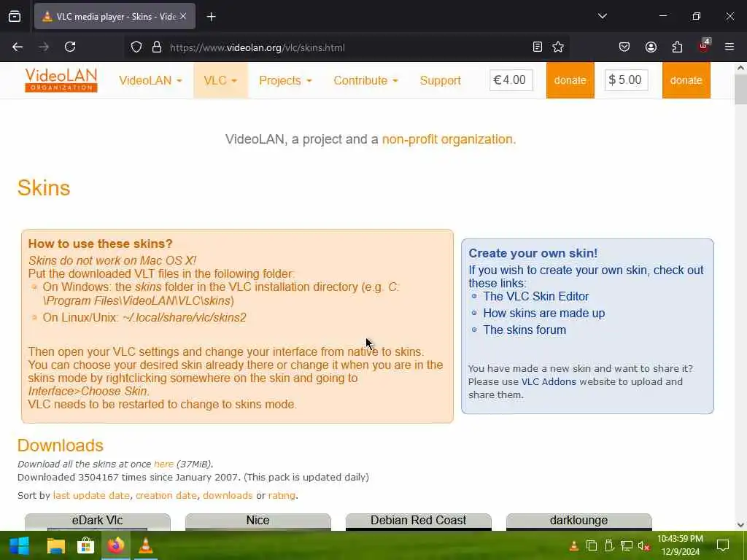The image size is (747, 560).
Task: Toggle reader view icon
Action: 538,47
